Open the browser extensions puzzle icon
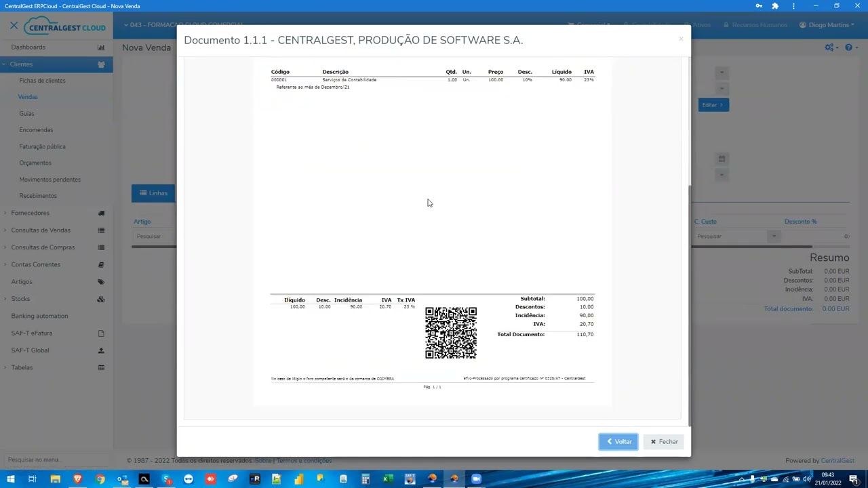 [x=775, y=6]
